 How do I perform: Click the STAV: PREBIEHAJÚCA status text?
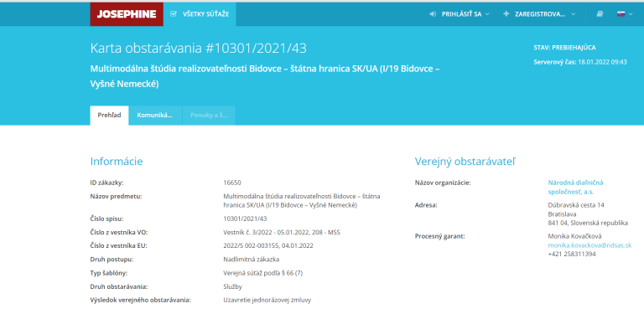click(x=564, y=48)
